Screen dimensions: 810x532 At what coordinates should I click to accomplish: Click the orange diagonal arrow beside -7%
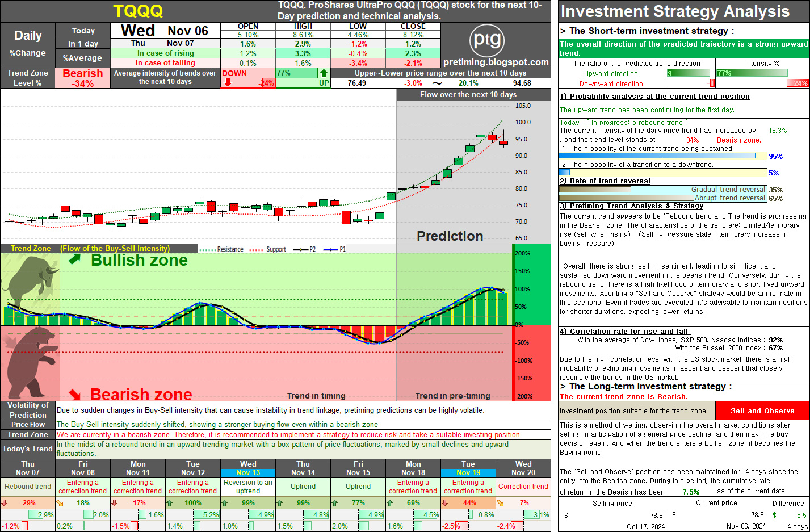[500, 503]
